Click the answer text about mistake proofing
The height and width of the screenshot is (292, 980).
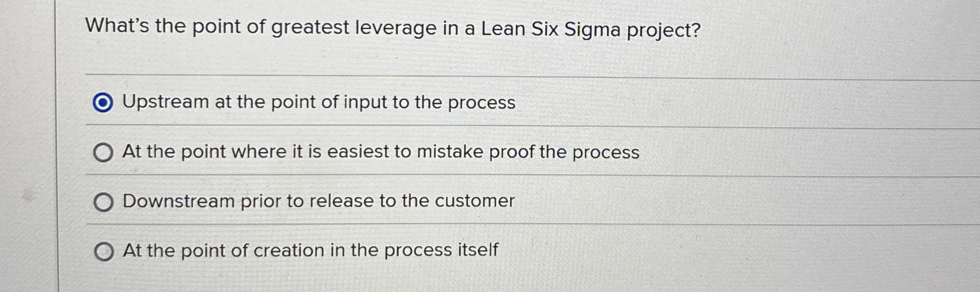(x=380, y=152)
